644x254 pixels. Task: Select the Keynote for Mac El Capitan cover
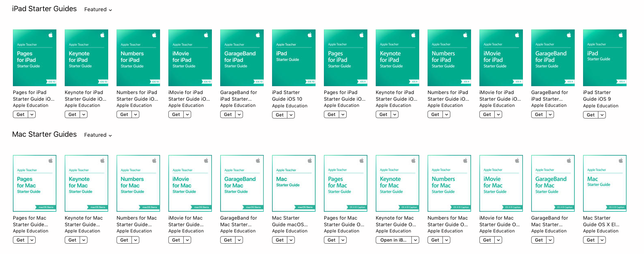tap(397, 183)
